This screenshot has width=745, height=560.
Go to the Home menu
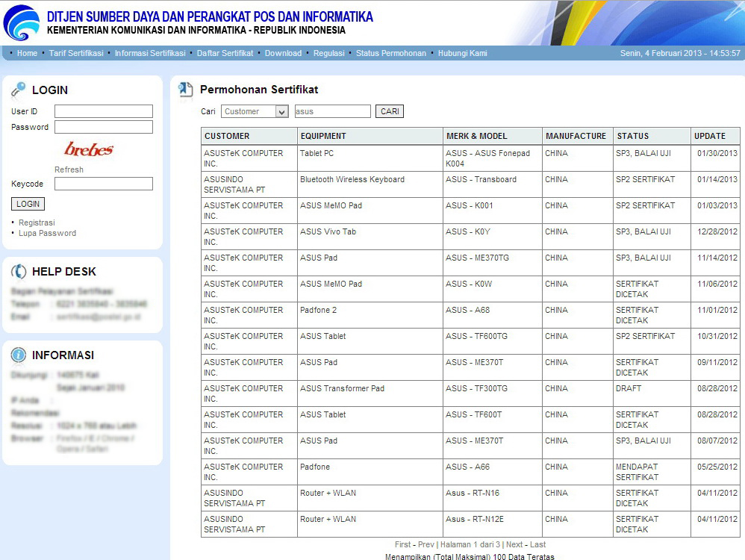tap(27, 53)
